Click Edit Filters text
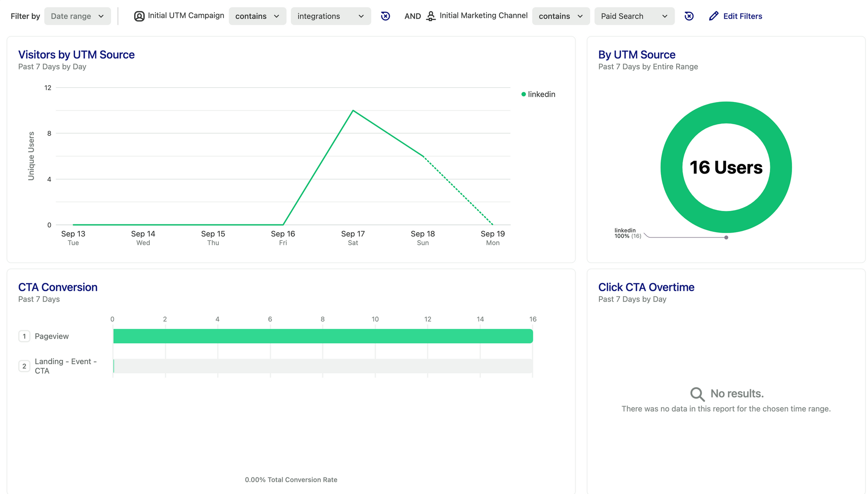 742,16
